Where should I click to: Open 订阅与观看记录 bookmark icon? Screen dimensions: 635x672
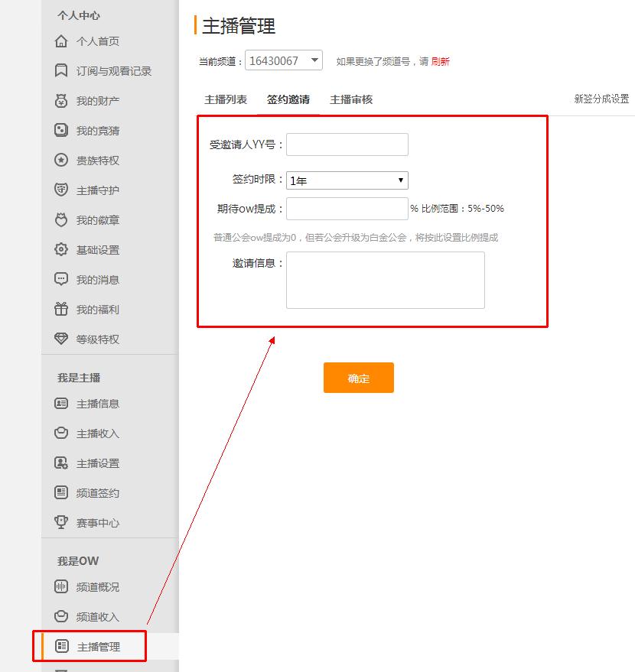61,71
